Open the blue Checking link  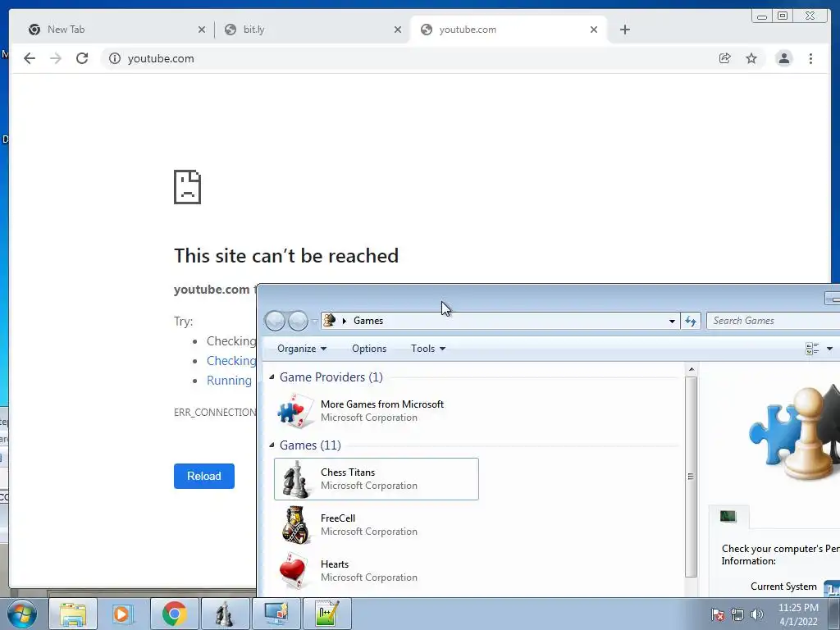(231, 361)
